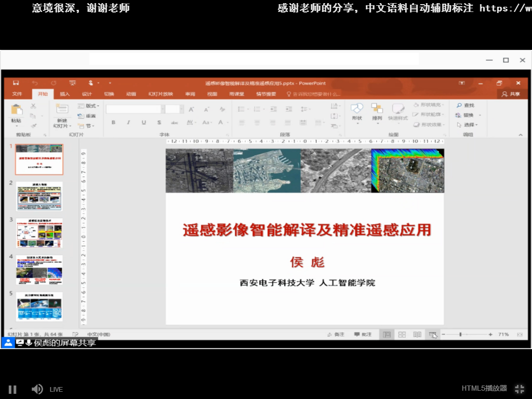Click the Paste (粘贴) clipboard icon
This screenshot has width=532, height=399.
point(17,111)
